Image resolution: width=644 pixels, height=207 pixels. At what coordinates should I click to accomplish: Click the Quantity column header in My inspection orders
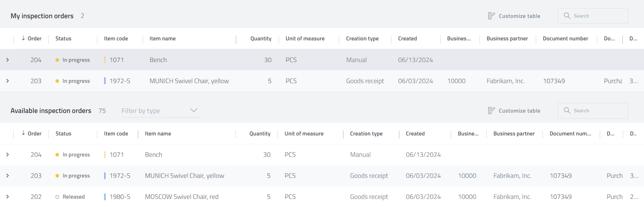coord(261,39)
